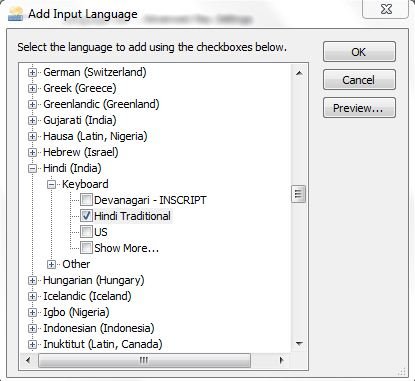Select the Other tree label
Screen dimensions: 415x381
(76, 264)
